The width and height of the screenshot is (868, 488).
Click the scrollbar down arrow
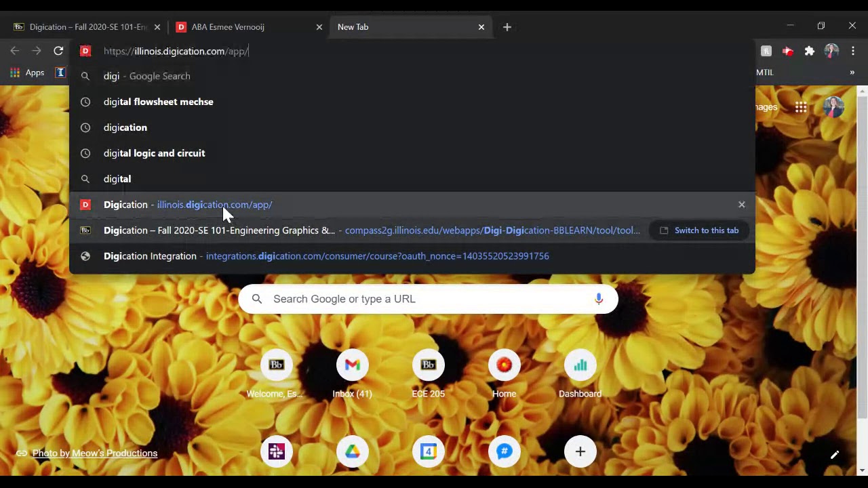863,470
